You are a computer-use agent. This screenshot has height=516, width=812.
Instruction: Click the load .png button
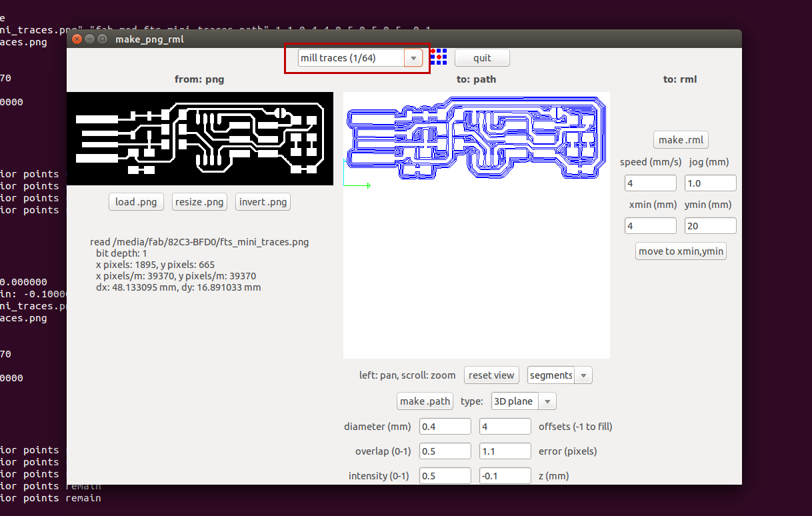pos(136,202)
